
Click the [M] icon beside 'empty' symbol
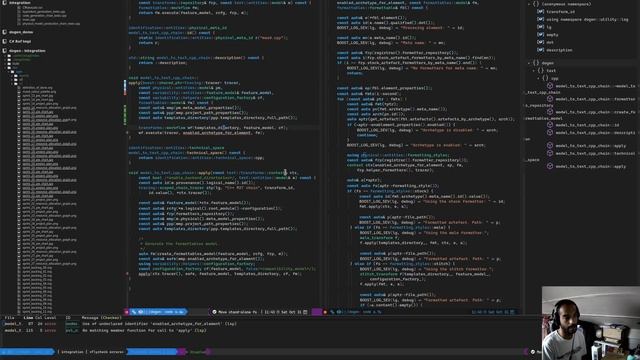coord(540,35)
